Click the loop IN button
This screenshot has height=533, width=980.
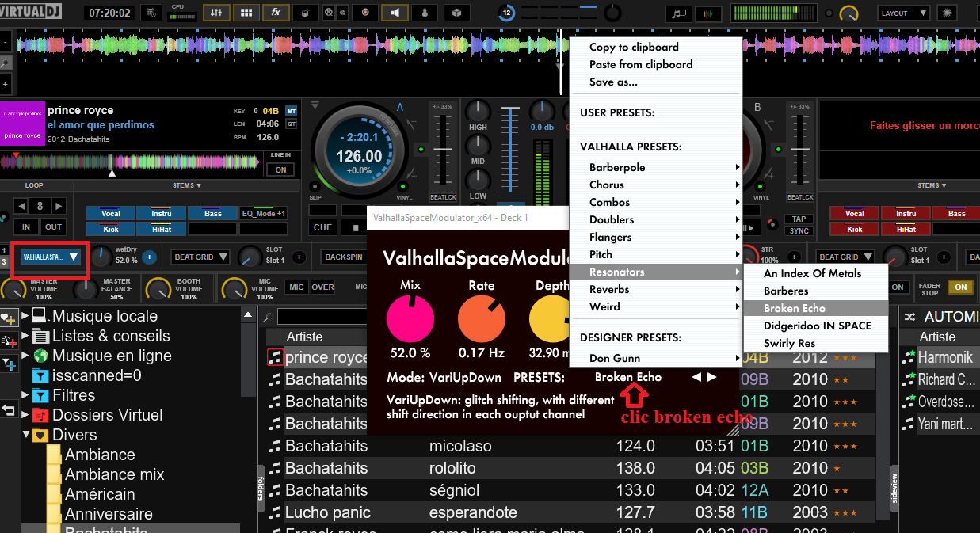(26, 227)
